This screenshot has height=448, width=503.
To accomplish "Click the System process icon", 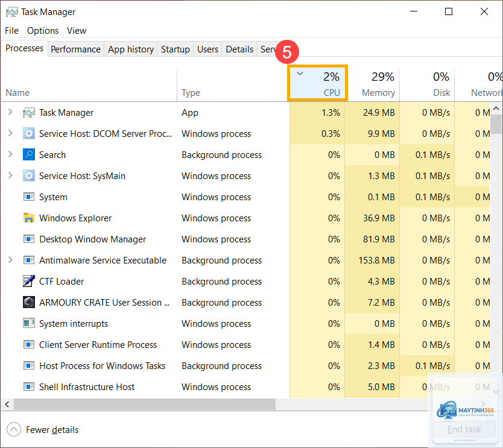I will (29, 197).
